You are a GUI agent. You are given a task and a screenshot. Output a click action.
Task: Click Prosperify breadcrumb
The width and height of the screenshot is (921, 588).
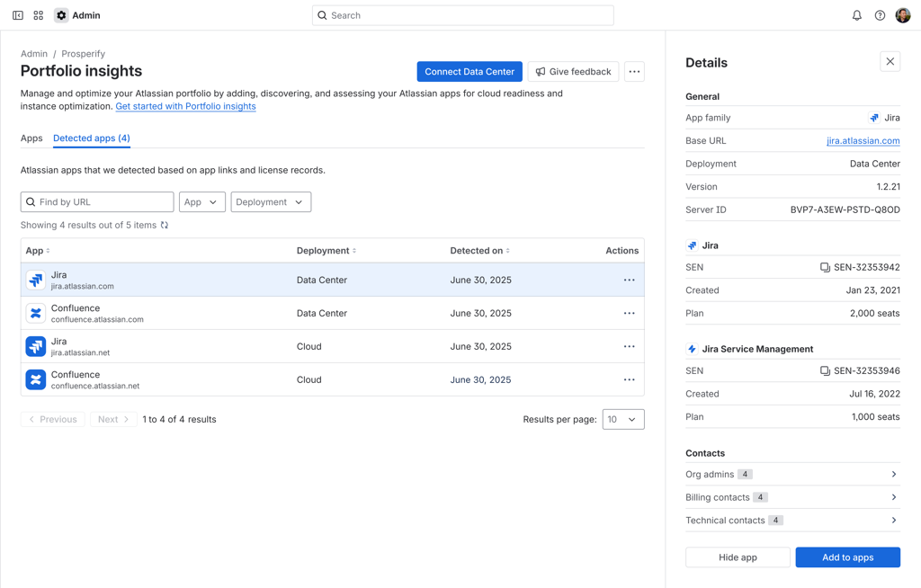84,53
